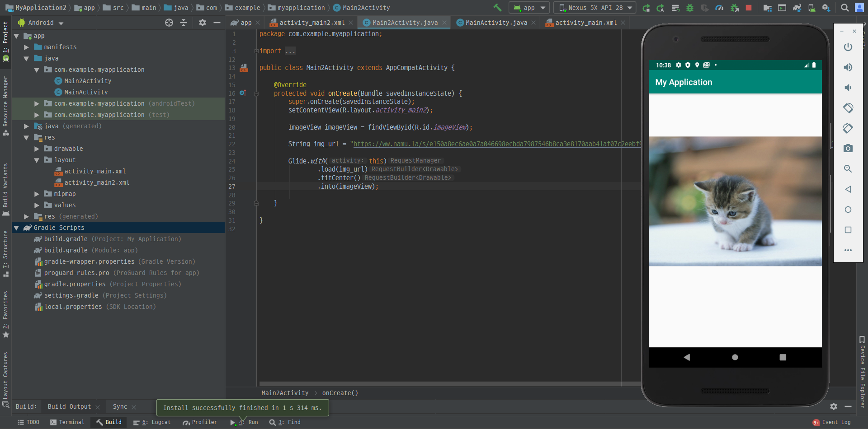The image size is (868, 429).
Task: Click the image URL link in code
Action: [x=496, y=144]
